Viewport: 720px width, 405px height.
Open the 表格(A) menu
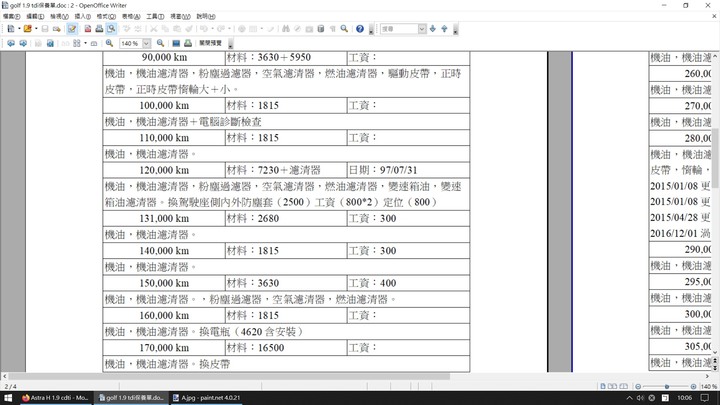click(x=131, y=17)
